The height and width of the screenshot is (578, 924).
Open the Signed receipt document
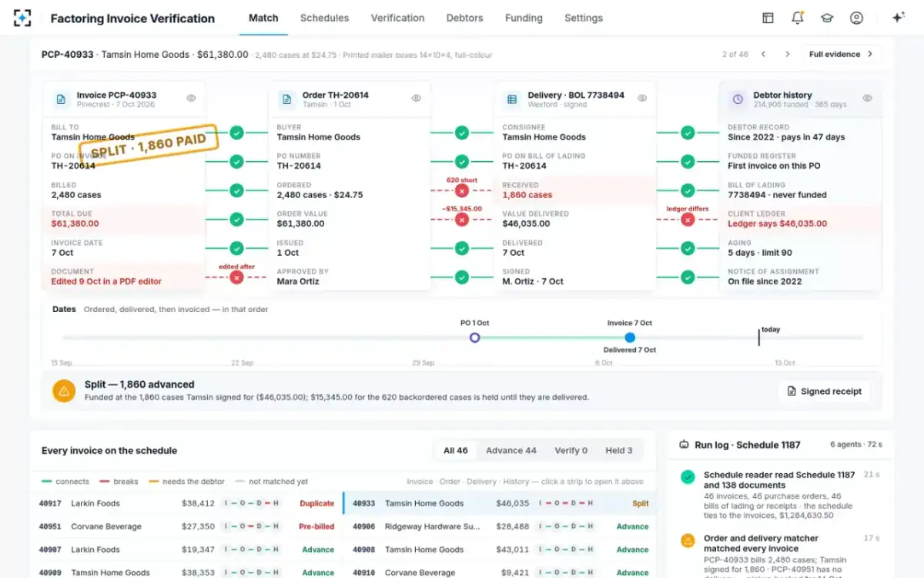point(824,391)
